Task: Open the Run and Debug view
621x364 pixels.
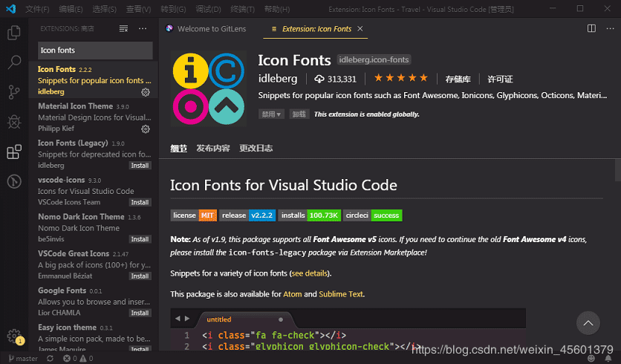Action: (x=13, y=122)
